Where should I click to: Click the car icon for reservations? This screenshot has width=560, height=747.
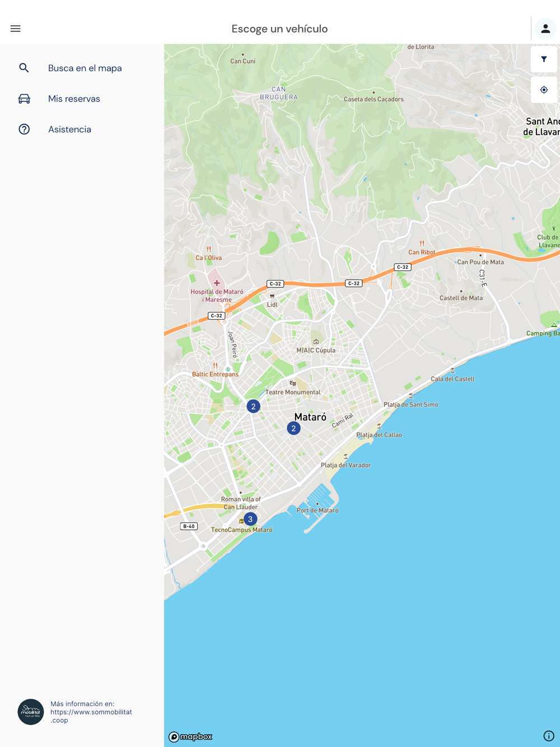(24, 99)
